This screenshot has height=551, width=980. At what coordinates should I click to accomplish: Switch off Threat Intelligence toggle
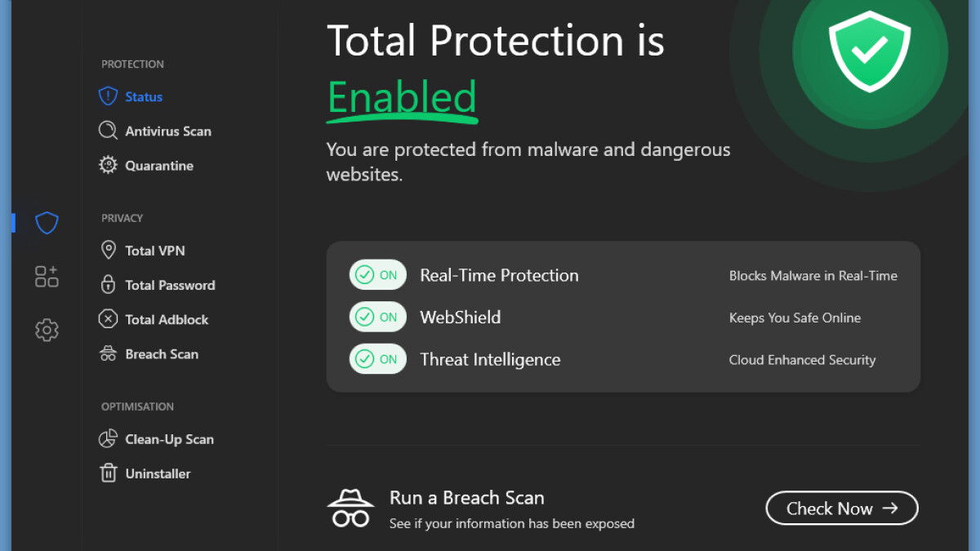(x=377, y=359)
